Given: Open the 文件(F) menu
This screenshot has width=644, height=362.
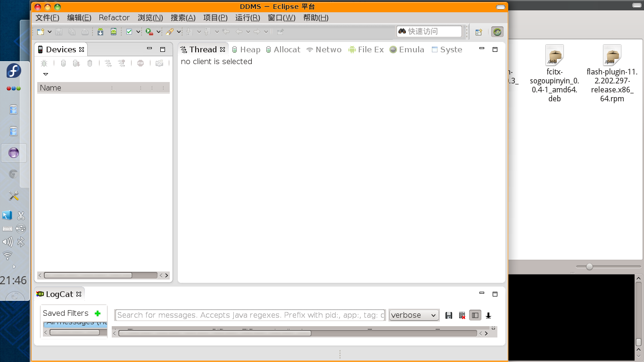Looking at the screenshot, I should point(48,18).
